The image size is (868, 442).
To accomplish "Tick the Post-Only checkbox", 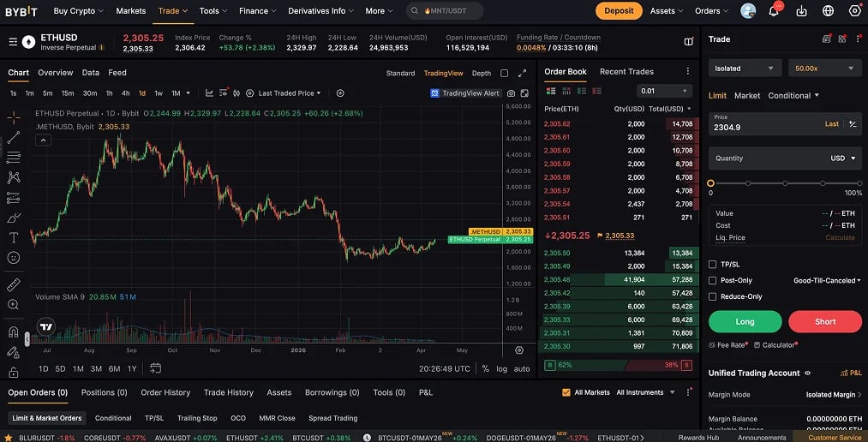I will click(712, 280).
